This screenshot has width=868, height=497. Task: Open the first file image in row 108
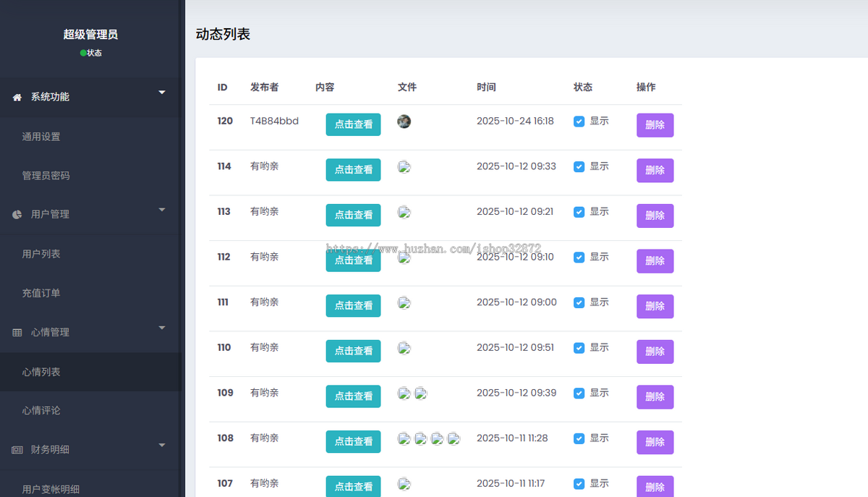click(x=404, y=438)
